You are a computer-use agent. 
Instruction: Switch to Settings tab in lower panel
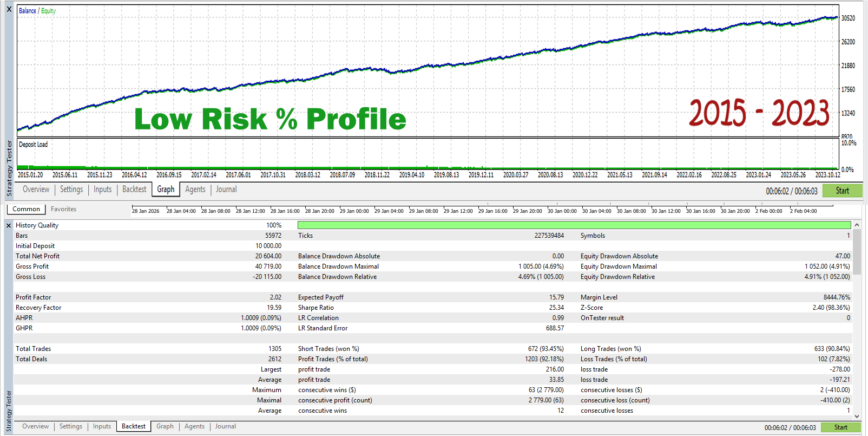coord(71,427)
